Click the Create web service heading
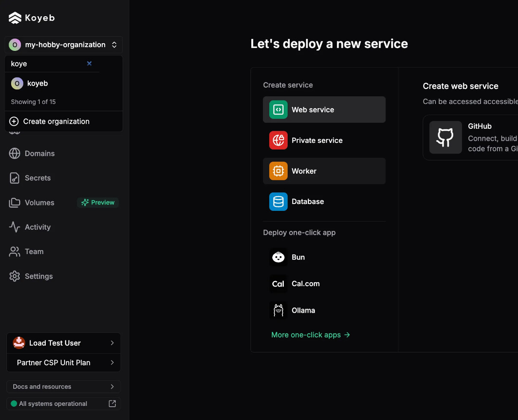 click(461, 86)
